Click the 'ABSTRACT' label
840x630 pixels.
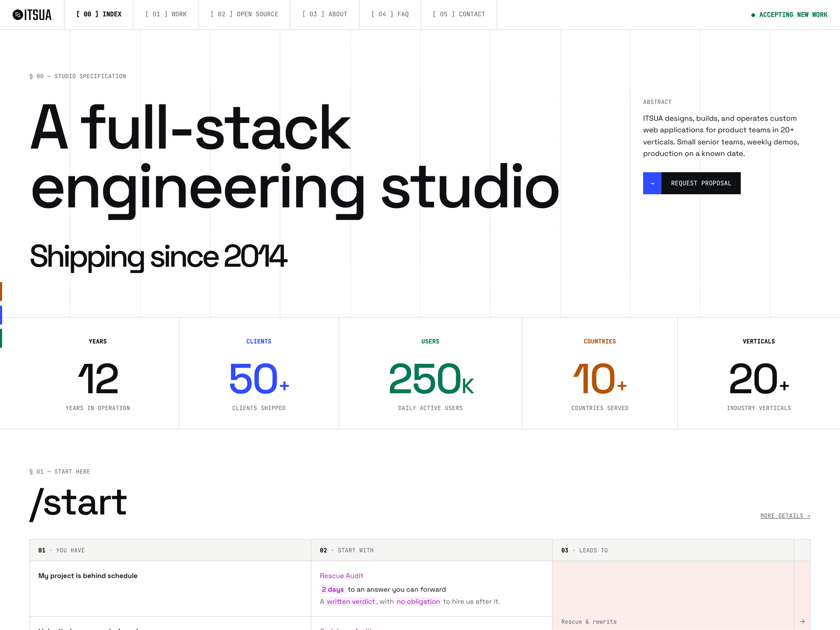(657, 102)
